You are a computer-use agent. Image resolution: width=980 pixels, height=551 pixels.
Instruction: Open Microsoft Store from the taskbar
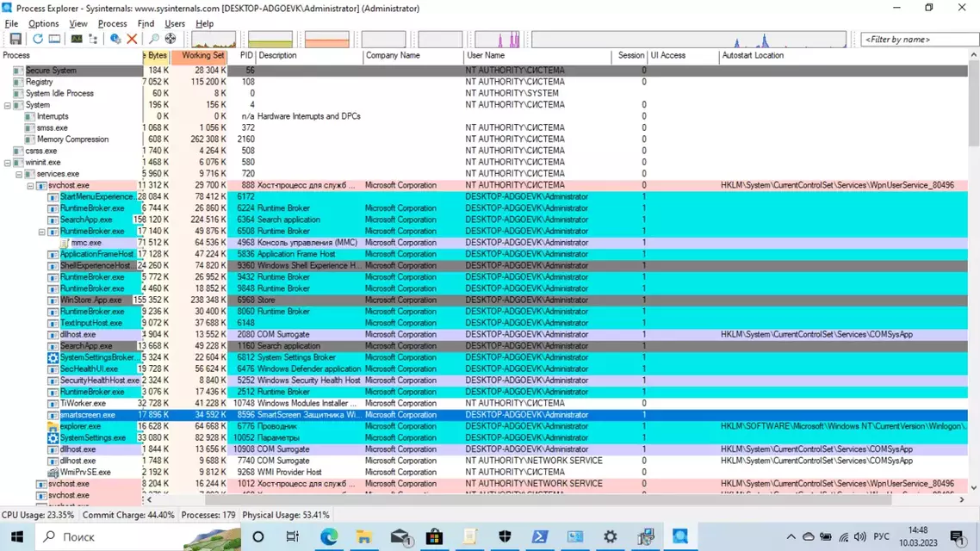pos(434,536)
